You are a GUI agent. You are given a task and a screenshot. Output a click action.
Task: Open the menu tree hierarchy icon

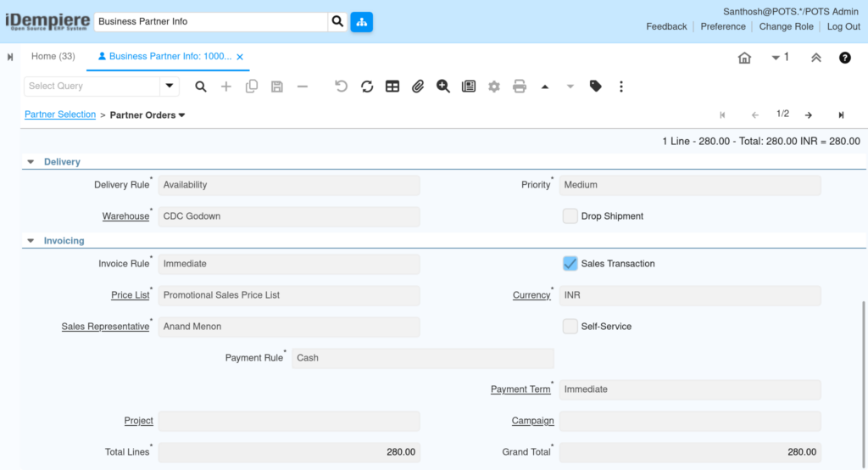(361, 21)
